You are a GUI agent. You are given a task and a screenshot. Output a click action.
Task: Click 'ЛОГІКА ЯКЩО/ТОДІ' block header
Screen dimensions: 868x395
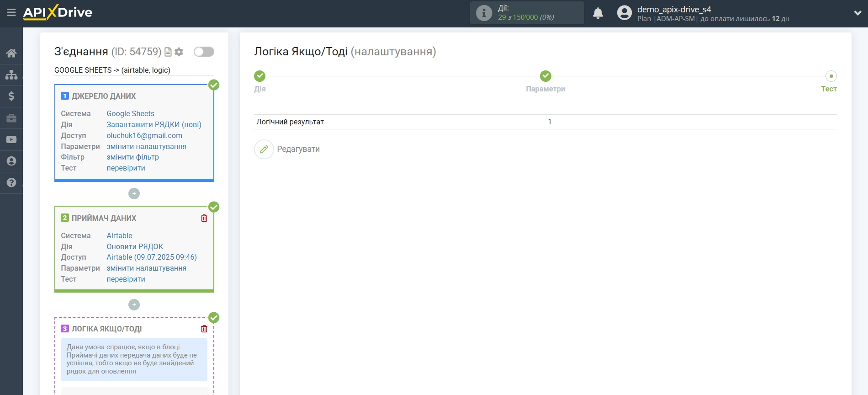coord(106,329)
